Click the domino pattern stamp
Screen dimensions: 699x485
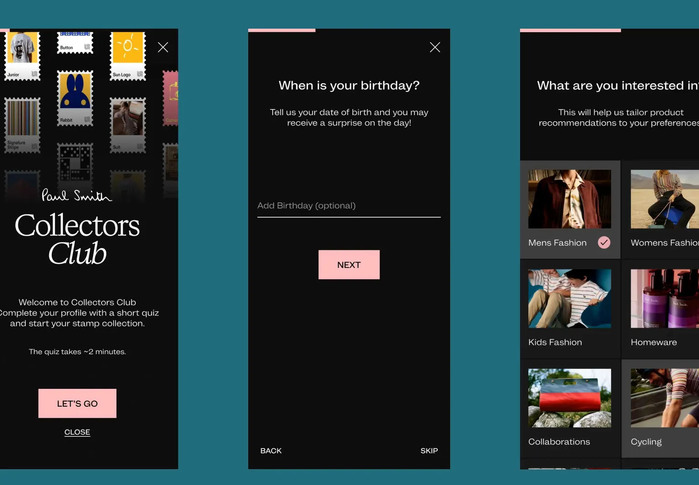[x=75, y=161]
